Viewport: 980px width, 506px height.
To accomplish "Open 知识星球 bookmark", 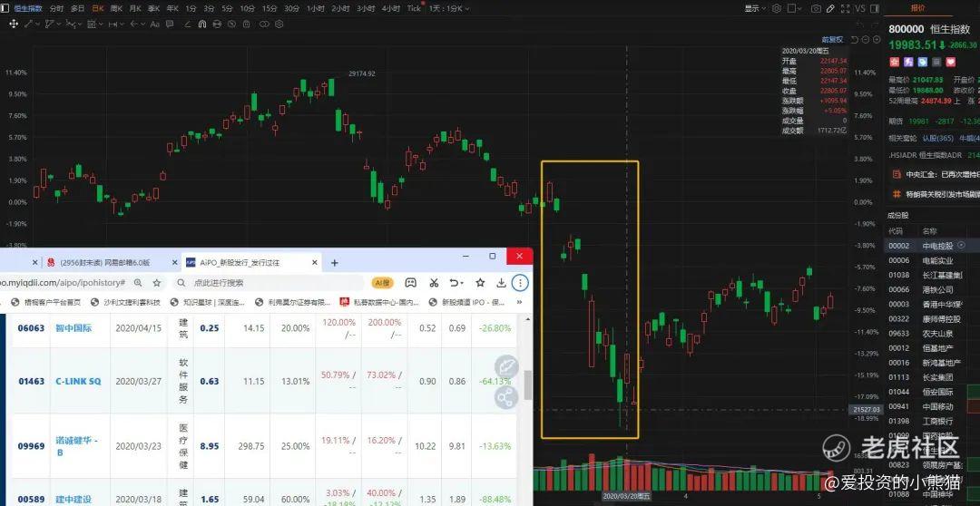I will click(206, 302).
